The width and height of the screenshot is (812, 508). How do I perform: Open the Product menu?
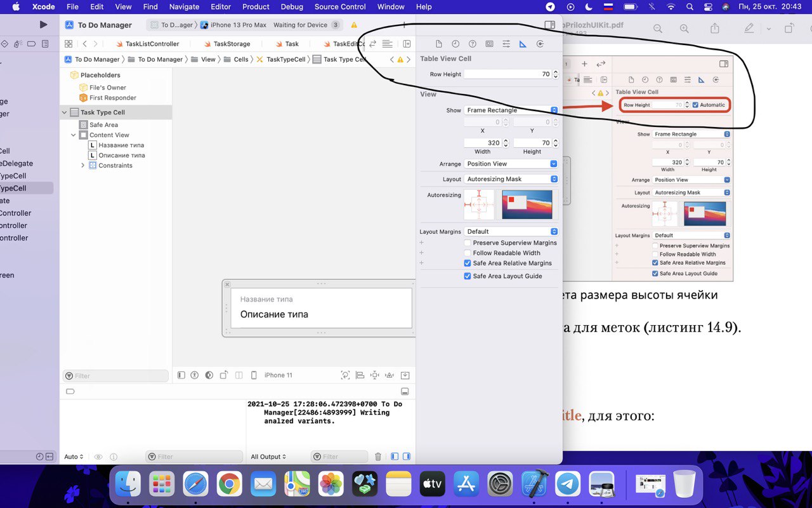(x=256, y=7)
